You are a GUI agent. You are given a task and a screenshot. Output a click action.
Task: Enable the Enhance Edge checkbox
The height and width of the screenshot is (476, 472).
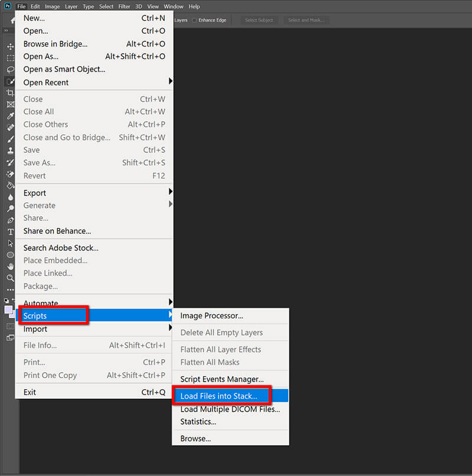(x=195, y=19)
